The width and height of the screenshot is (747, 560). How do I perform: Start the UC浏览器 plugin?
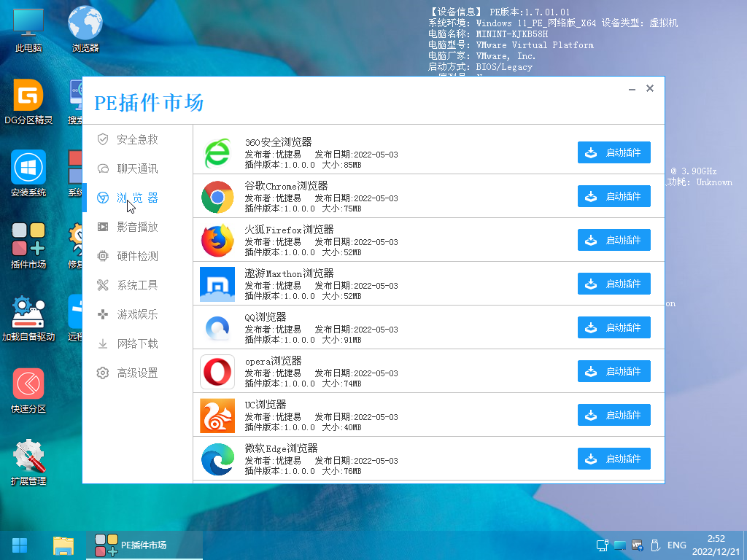click(614, 415)
